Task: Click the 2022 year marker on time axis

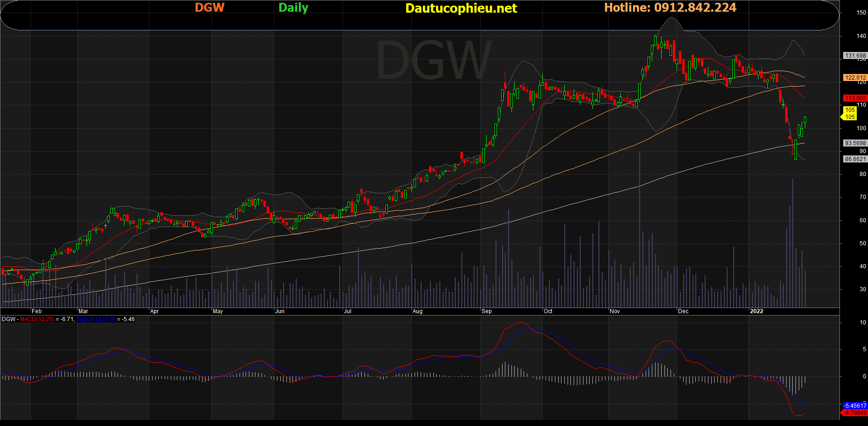Action: pyautogui.click(x=756, y=311)
